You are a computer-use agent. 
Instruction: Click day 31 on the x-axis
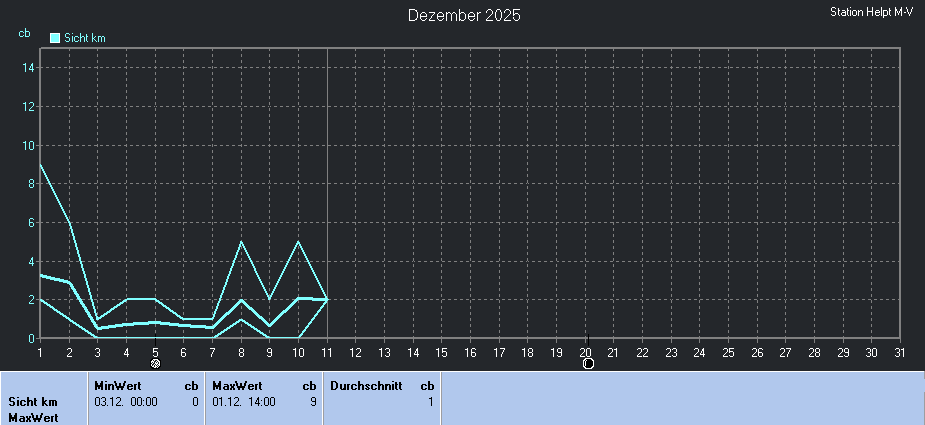pyautogui.click(x=900, y=352)
